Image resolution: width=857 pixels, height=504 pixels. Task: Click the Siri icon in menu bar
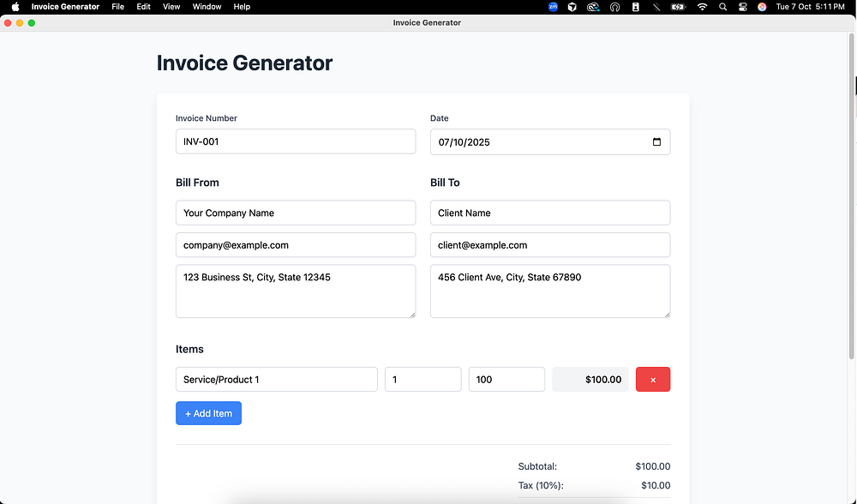(762, 7)
